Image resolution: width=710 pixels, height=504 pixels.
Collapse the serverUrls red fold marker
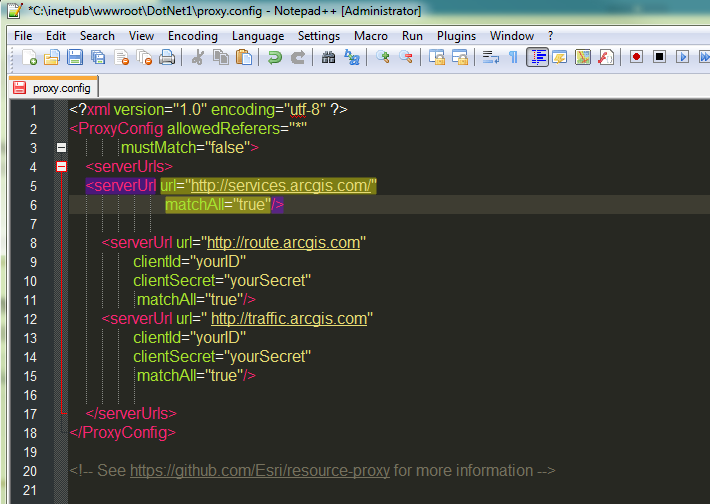[61, 167]
